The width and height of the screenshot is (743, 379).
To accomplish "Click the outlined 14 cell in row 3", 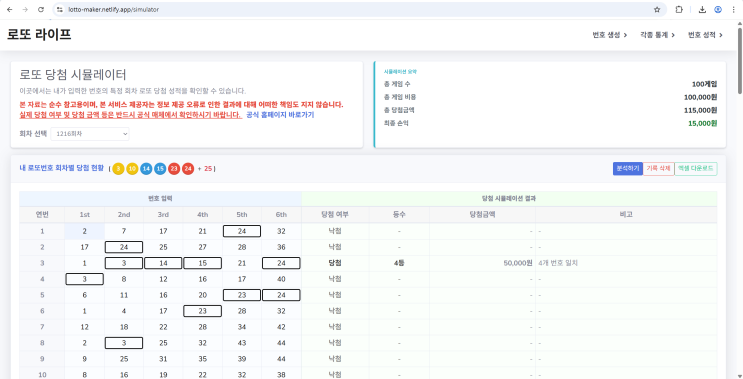I will coord(163,263).
